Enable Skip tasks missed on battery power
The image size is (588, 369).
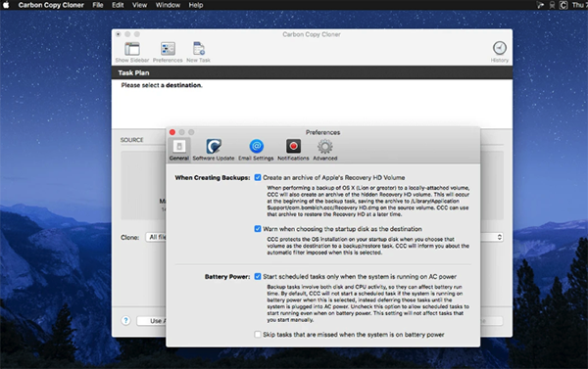(x=258, y=335)
